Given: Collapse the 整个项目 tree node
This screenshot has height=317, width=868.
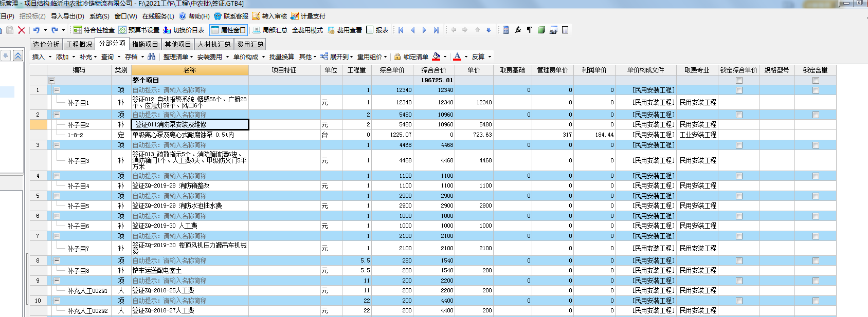Looking at the screenshot, I should [x=51, y=80].
